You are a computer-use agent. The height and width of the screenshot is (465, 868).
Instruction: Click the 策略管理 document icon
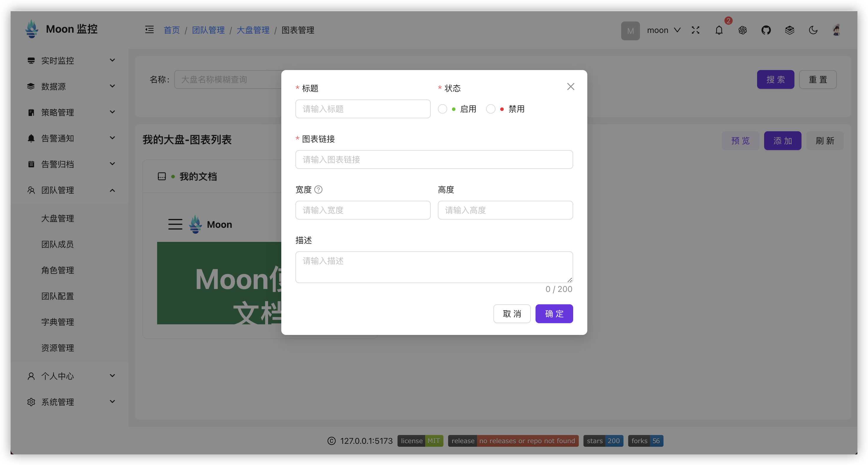(31, 112)
